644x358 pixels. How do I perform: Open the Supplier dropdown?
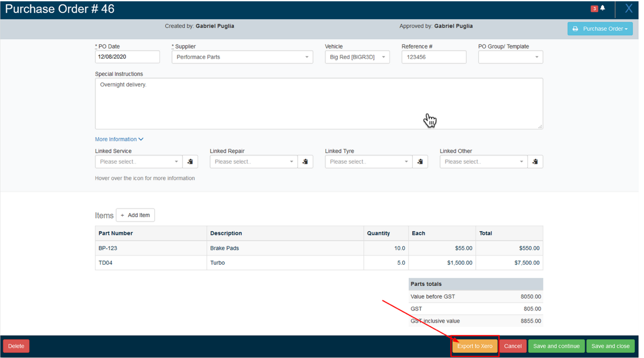[307, 57]
